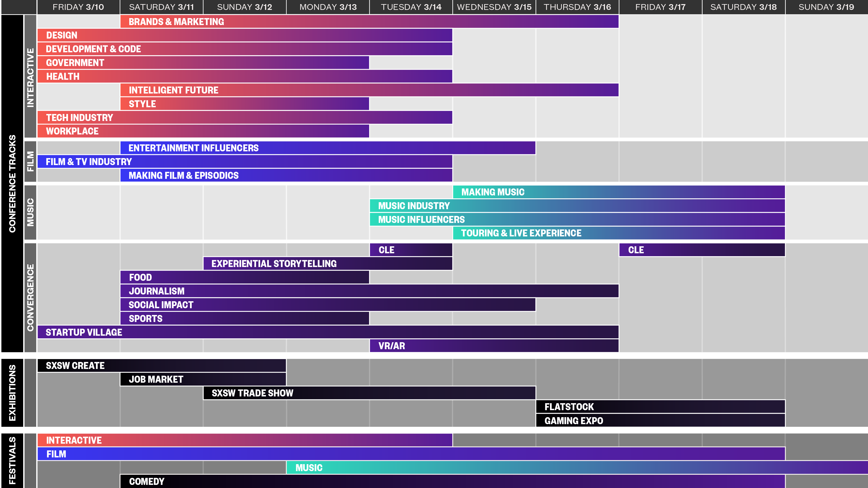Viewport: 868px width, 488px height.
Task: Select the Startup Village track
Action: coord(327,332)
